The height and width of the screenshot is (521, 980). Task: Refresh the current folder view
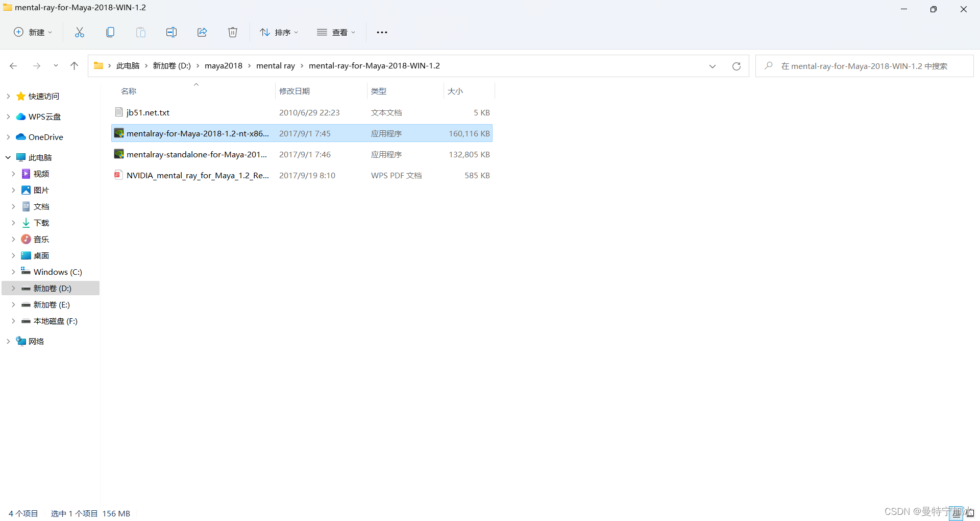(x=737, y=66)
